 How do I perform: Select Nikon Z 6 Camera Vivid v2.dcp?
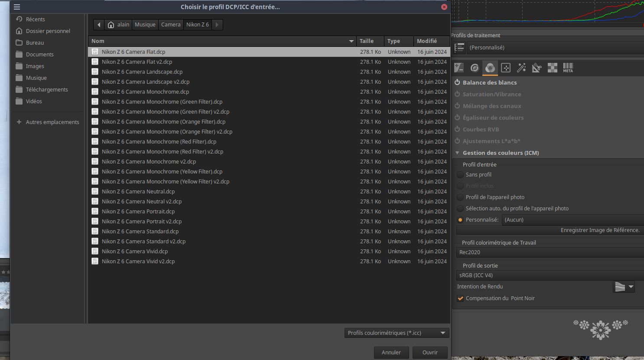click(269, 261)
